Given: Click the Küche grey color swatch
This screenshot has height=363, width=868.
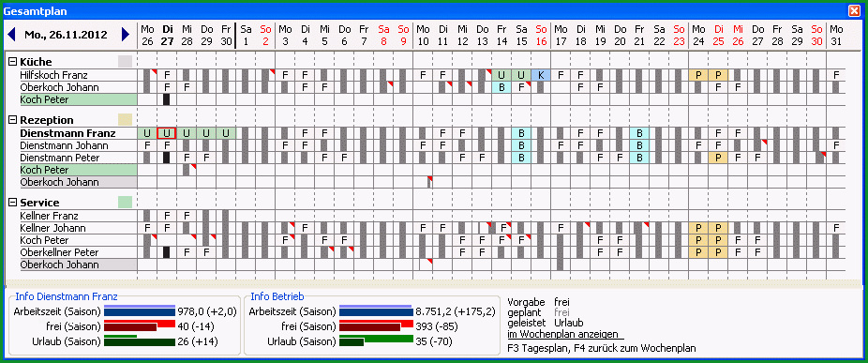Looking at the screenshot, I should (125, 62).
